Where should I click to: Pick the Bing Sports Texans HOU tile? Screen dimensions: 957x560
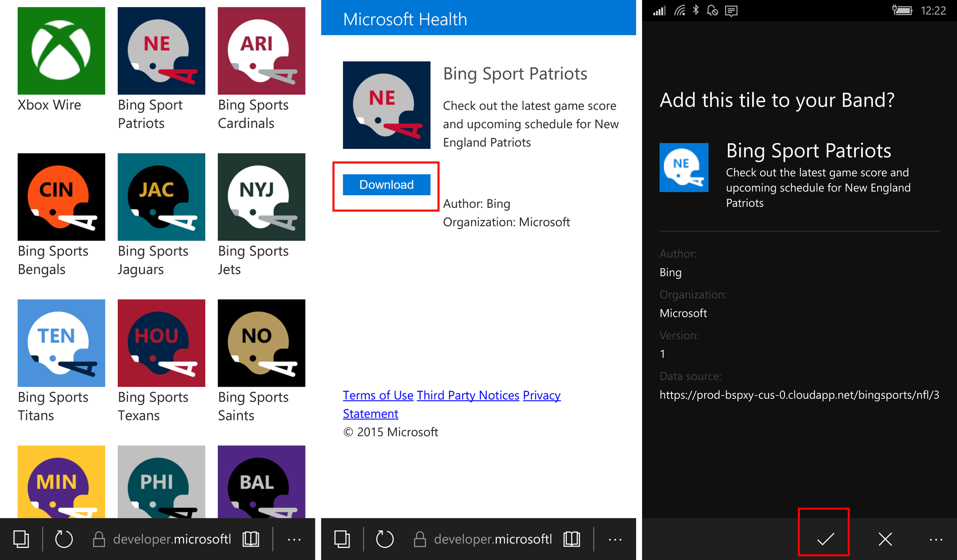(x=161, y=343)
